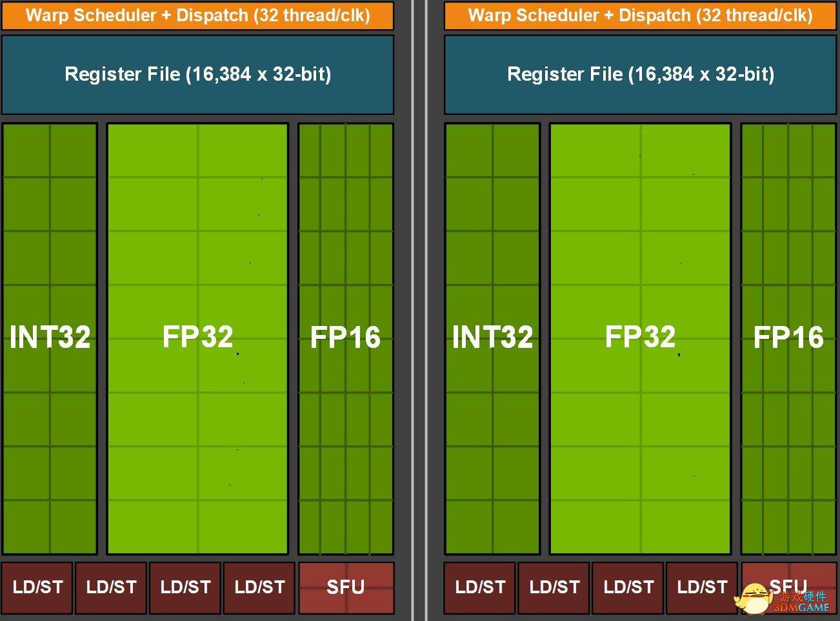Click the left partition's fourth LD/ST unit
Image resolution: width=840 pixels, height=621 pixels.
tap(259, 587)
